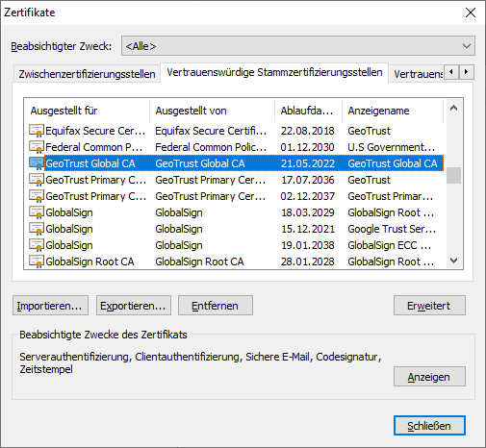The image size is (486, 448).
Task: Click Entfernen button
Action: click(216, 306)
